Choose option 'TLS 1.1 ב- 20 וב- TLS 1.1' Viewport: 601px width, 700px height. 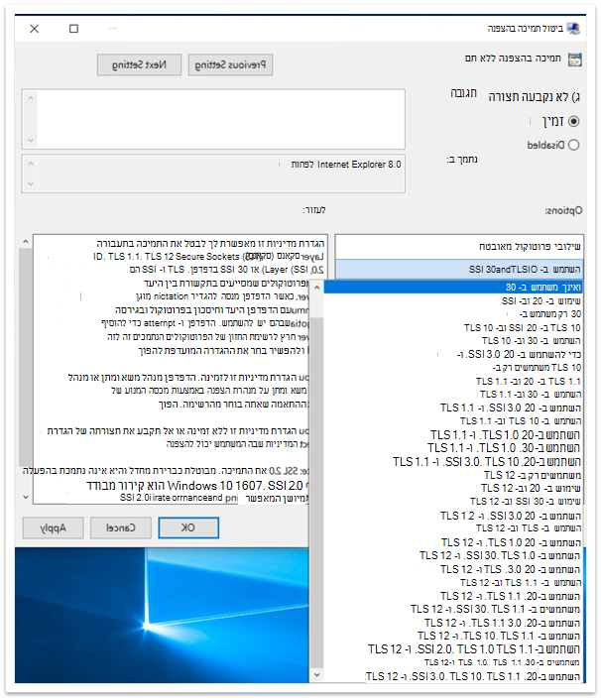pos(453,382)
